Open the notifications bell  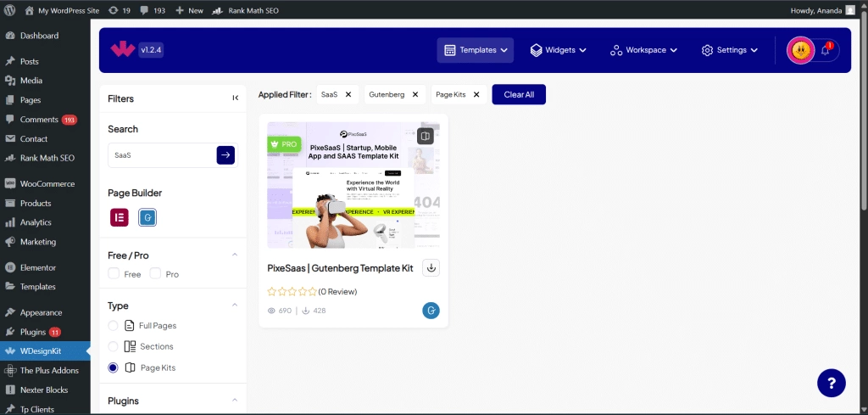[826, 50]
